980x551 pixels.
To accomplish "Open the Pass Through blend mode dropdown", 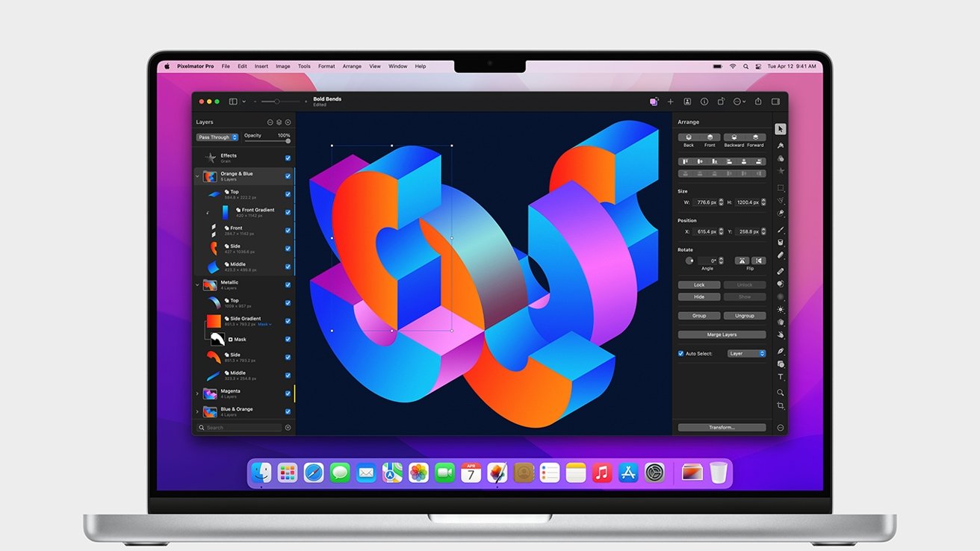I will click(x=217, y=137).
